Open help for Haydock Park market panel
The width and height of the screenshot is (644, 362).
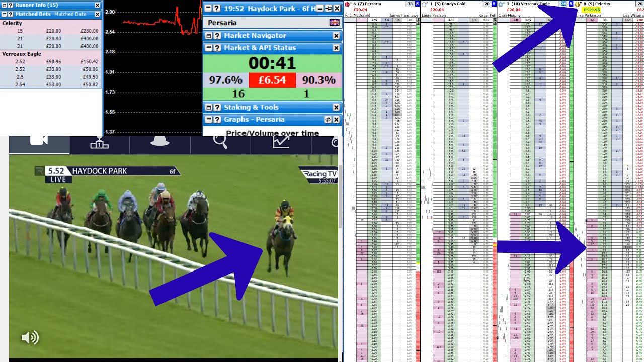click(217, 9)
